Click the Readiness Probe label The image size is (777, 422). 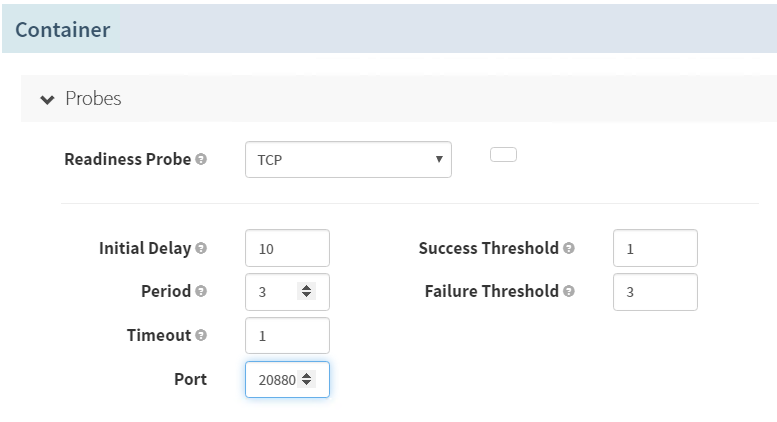pos(127,160)
